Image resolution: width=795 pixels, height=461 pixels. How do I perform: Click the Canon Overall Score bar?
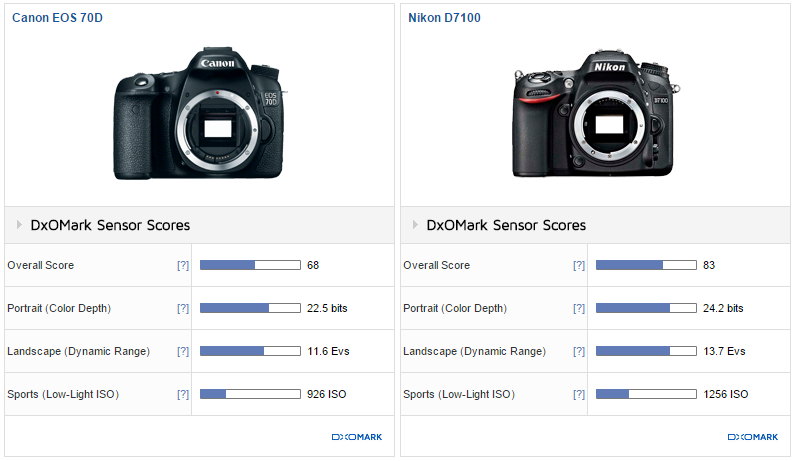coord(250,265)
